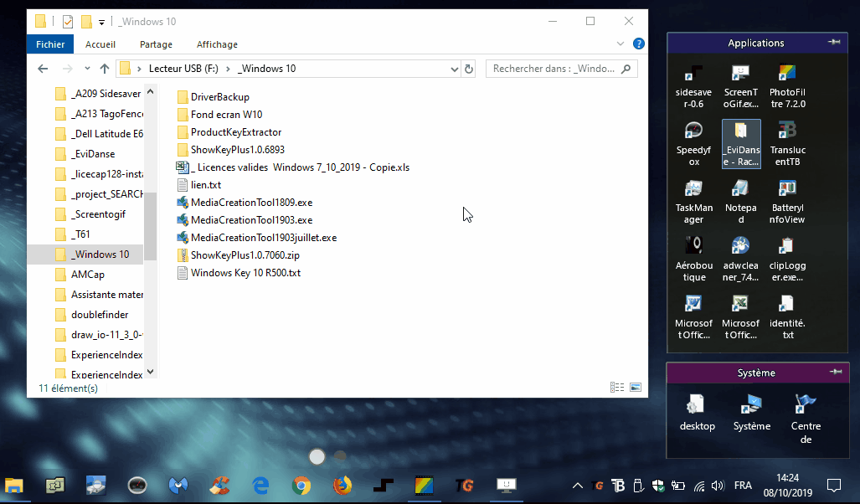Switch to details view layout button
This screenshot has width=860, height=504.
coord(617,387)
